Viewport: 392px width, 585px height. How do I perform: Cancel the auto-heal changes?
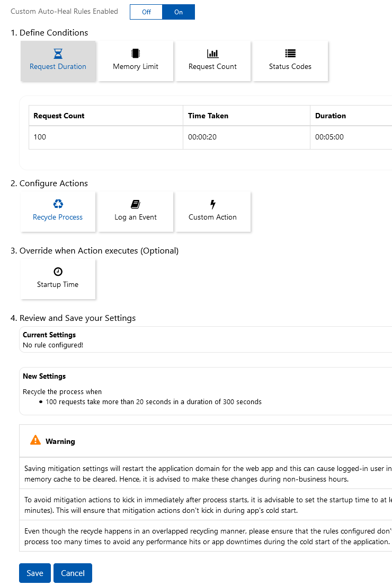pyautogui.click(x=73, y=573)
